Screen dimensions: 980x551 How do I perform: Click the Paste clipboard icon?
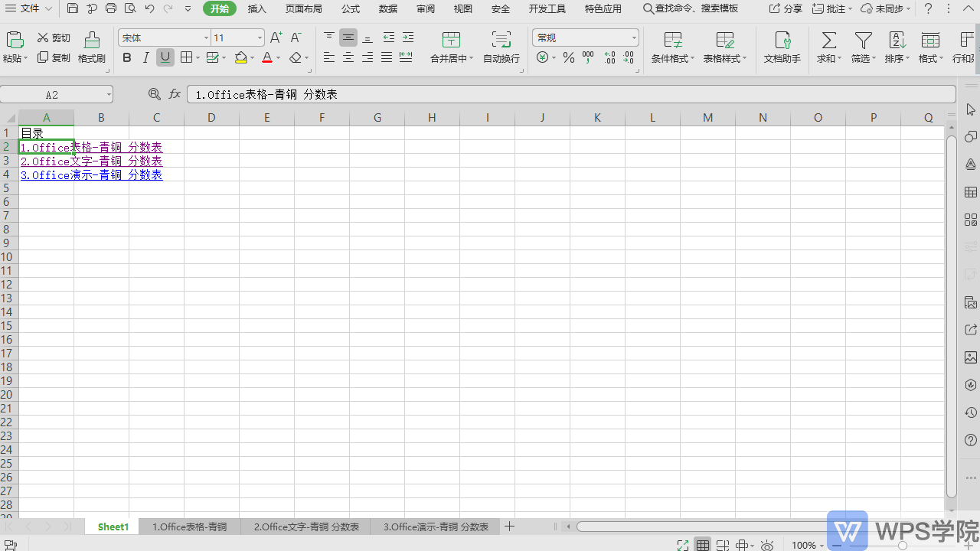15,41
